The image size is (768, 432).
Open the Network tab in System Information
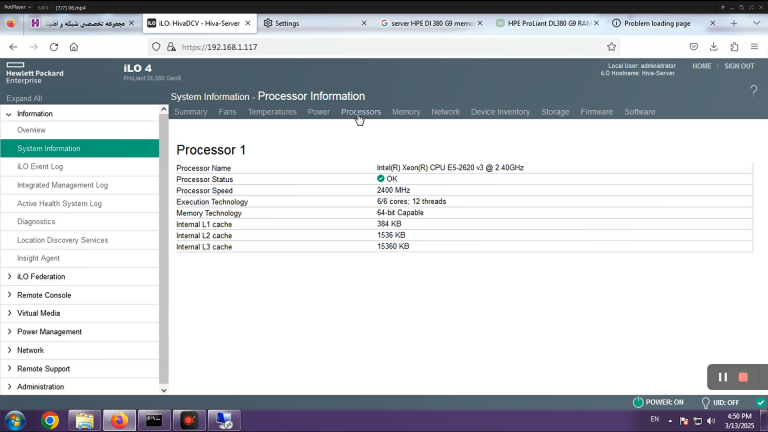[x=446, y=112]
